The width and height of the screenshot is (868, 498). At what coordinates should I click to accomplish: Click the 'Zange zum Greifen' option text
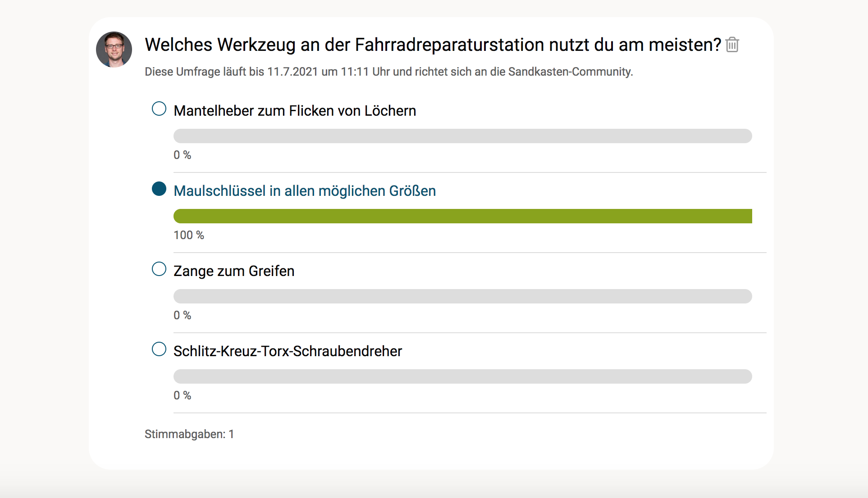click(234, 271)
